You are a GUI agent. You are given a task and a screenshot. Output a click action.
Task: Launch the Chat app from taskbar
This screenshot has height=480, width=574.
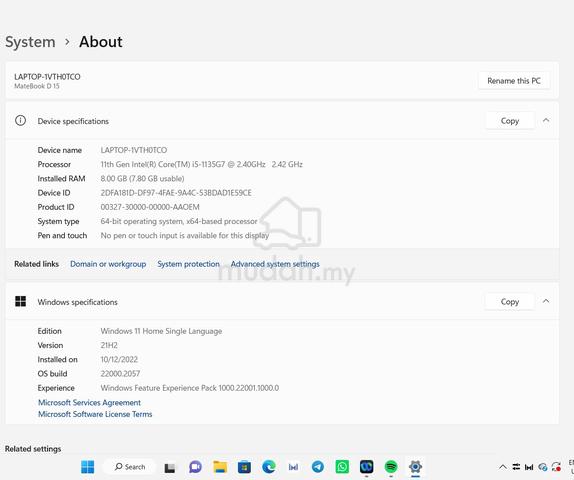[195, 467]
